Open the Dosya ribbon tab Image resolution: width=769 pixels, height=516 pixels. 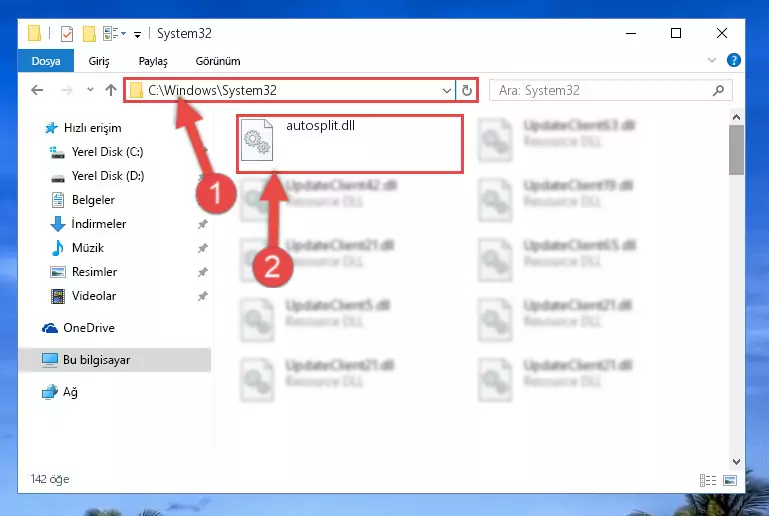[46, 61]
